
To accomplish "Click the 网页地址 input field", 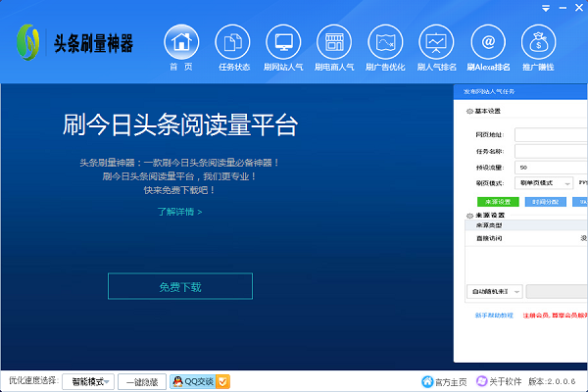I will click(551, 135).
